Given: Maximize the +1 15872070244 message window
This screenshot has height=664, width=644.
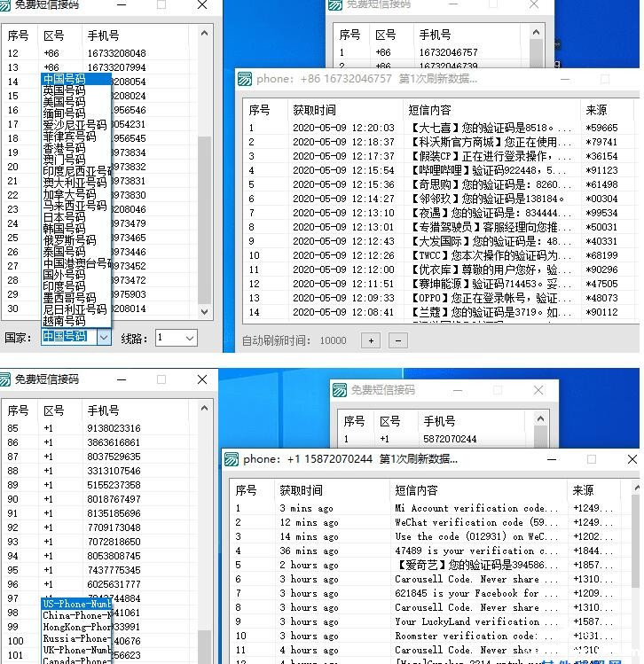Looking at the screenshot, I should pos(592,459).
